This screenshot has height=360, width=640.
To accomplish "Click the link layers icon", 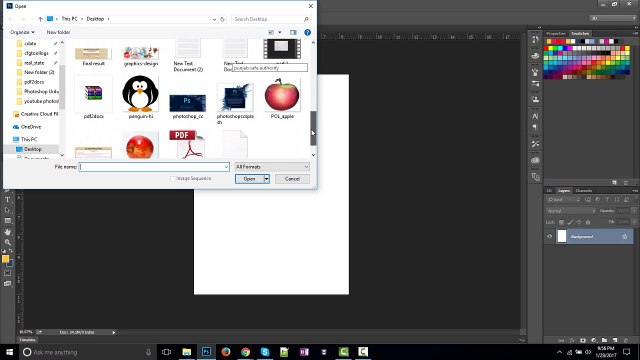I will coord(561,340).
